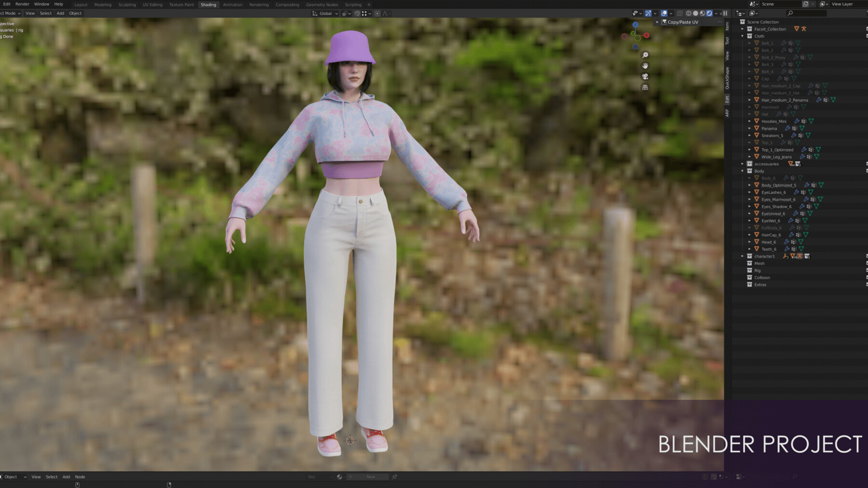Select Wide_Leg_Jeans in the outliner
Viewport: 868px width, 488px height.
pyautogui.click(x=776, y=157)
